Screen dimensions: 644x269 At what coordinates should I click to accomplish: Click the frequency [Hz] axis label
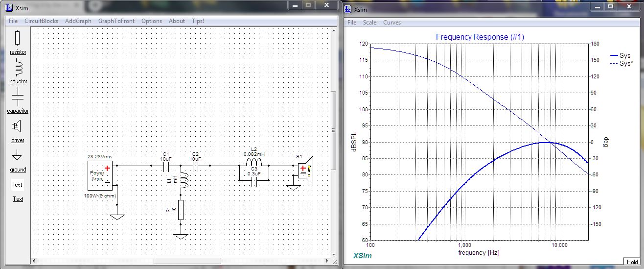479,253
